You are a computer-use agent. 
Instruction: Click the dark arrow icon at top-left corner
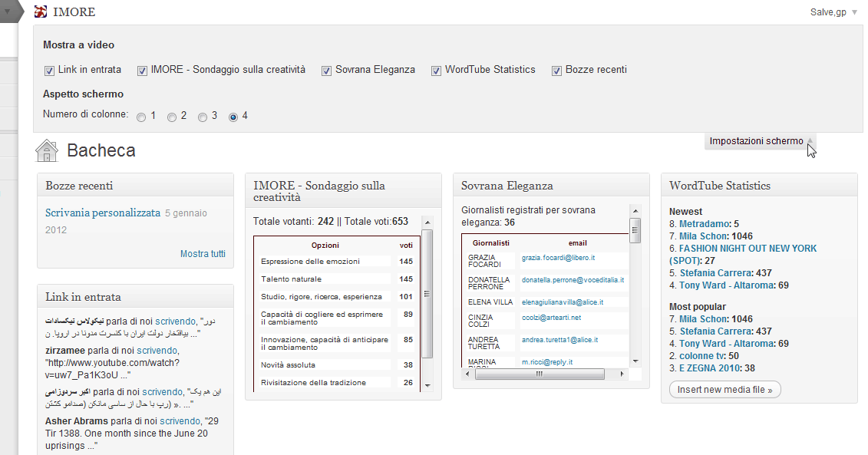tap(7, 12)
